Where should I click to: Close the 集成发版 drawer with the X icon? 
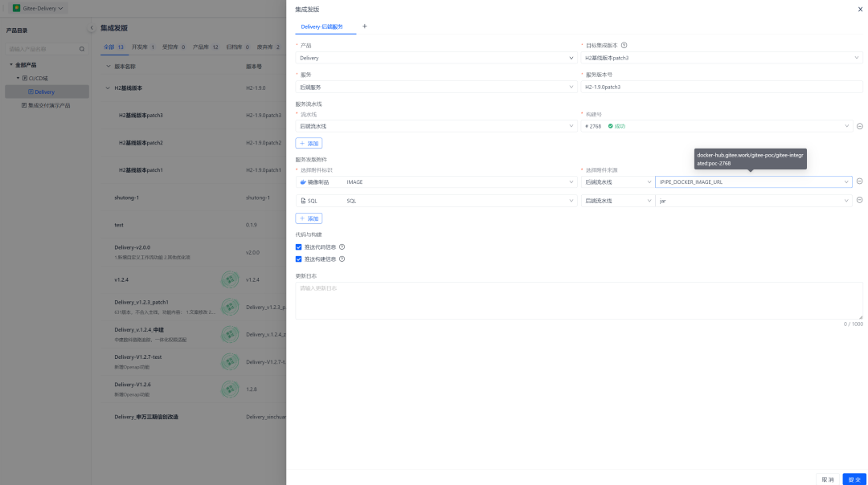[861, 9]
